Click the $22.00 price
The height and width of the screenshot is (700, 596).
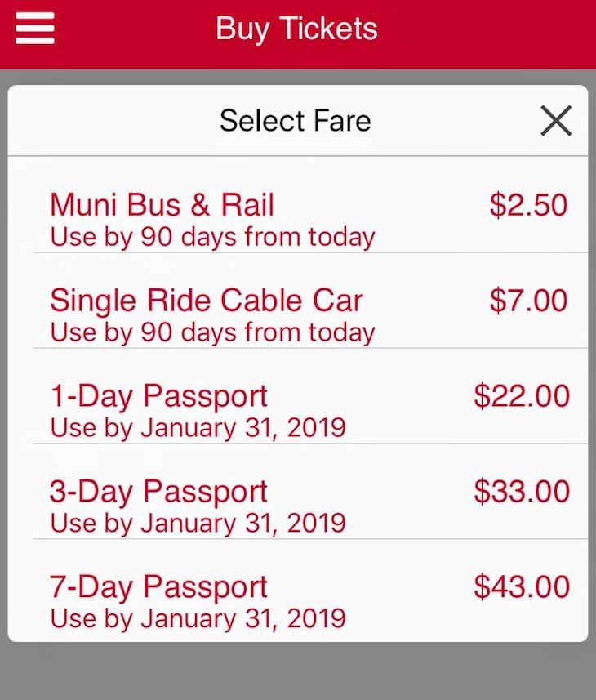point(521,396)
